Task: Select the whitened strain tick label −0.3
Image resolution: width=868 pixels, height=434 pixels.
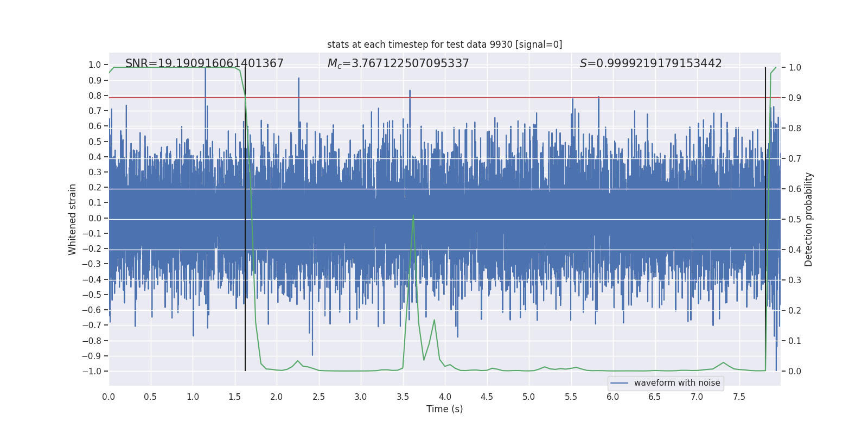Action: (x=92, y=264)
